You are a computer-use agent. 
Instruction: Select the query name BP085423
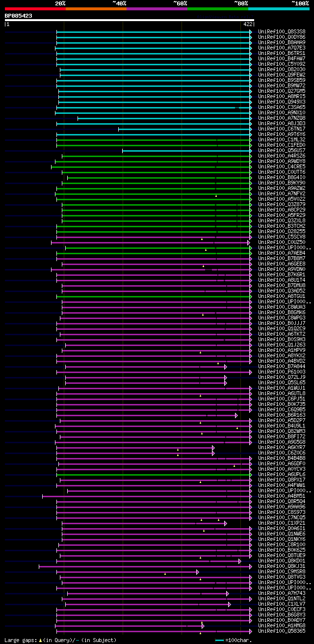coord(19,16)
